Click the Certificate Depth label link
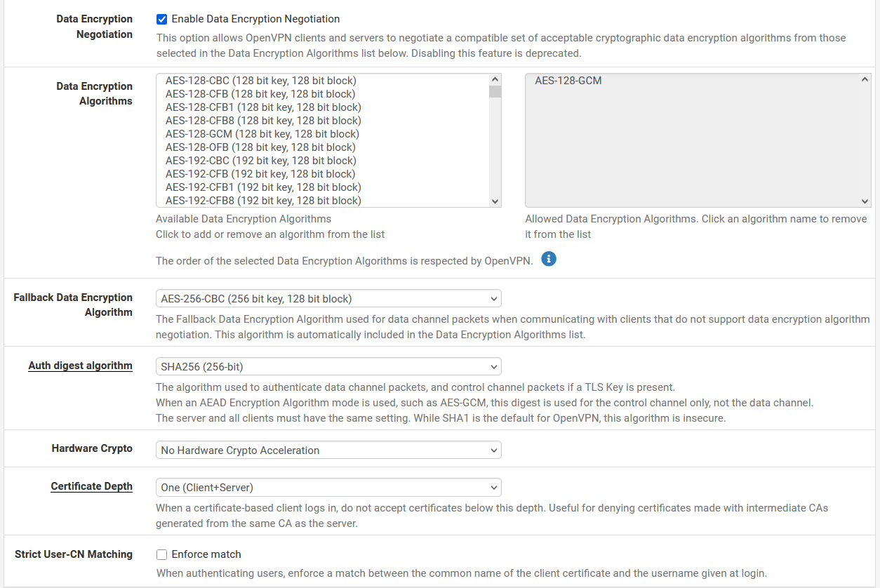880x588 pixels. tap(91, 486)
